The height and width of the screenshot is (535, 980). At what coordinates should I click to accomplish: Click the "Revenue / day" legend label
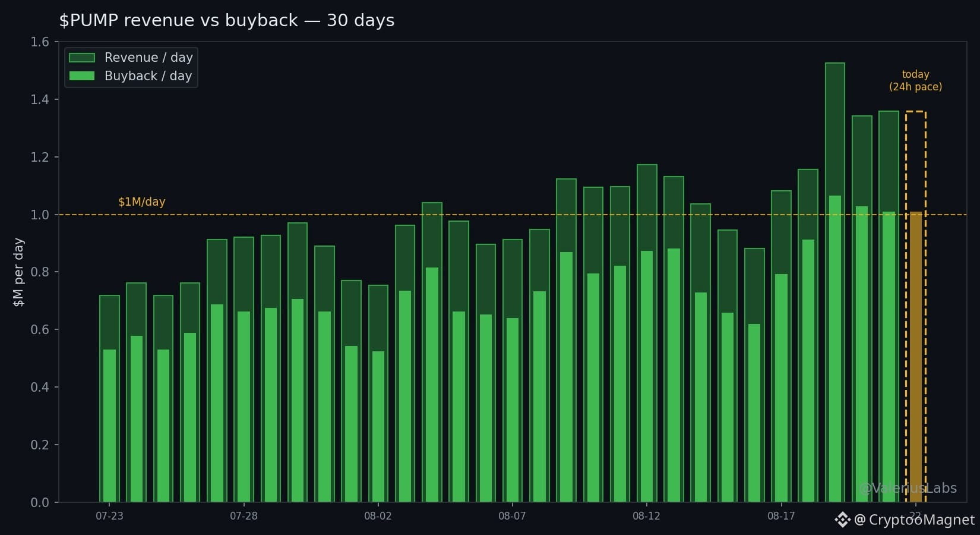tap(148, 58)
